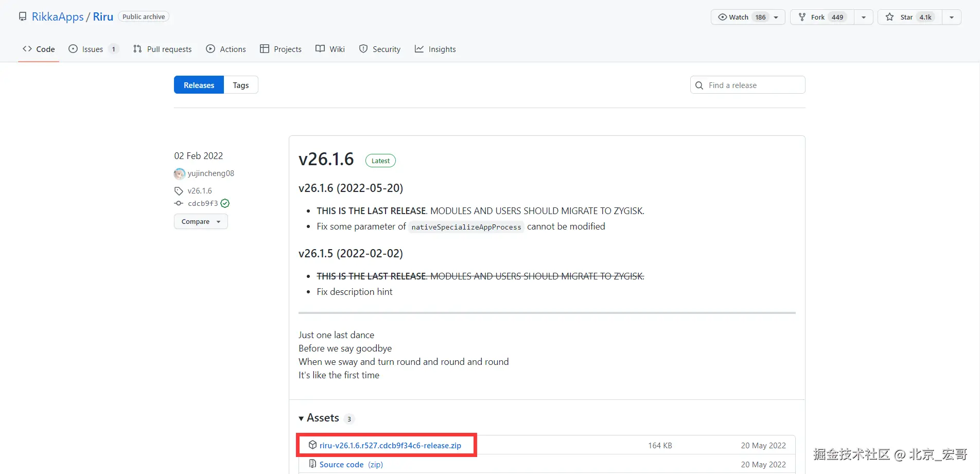The height and width of the screenshot is (474, 980).
Task: Go to the Pull requests tab
Action: pyautogui.click(x=162, y=49)
